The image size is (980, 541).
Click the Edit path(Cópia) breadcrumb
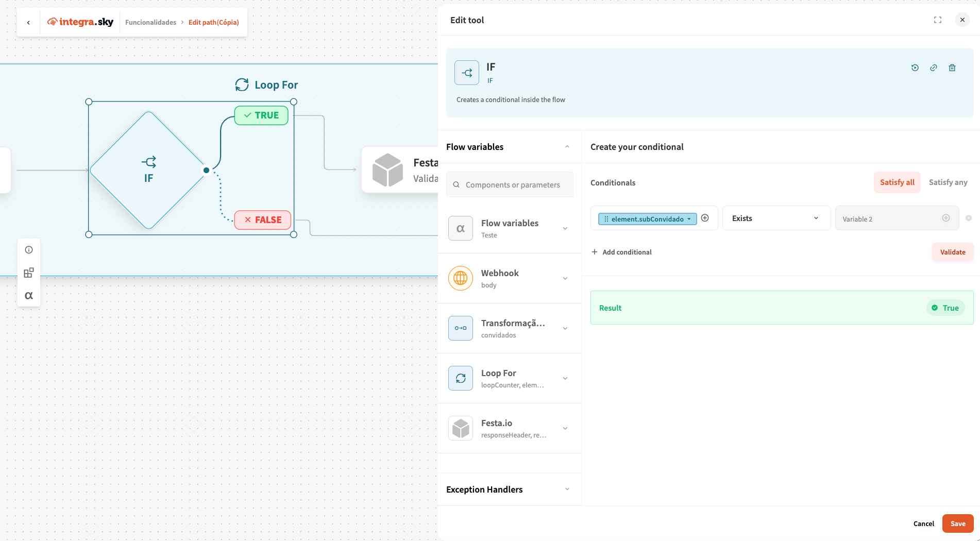(213, 22)
